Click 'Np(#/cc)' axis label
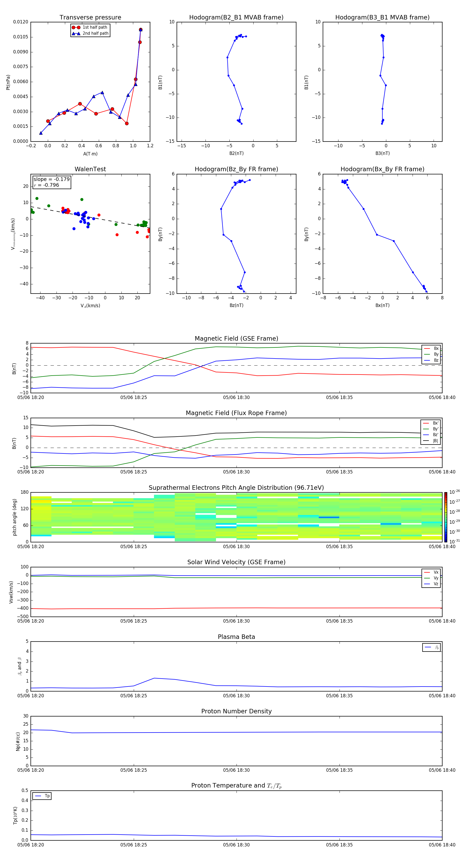 tap(18, 741)
